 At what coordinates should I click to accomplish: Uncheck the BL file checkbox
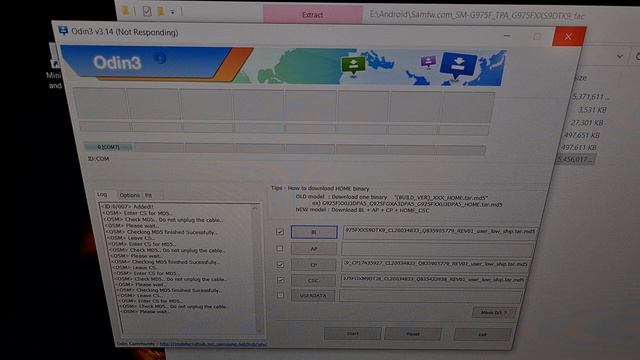click(280, 232)
